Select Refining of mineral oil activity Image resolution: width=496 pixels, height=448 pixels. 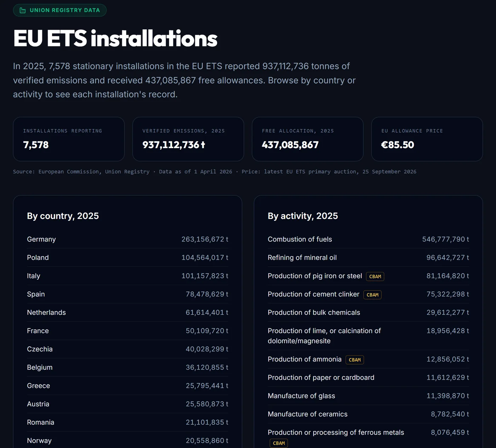368,258
